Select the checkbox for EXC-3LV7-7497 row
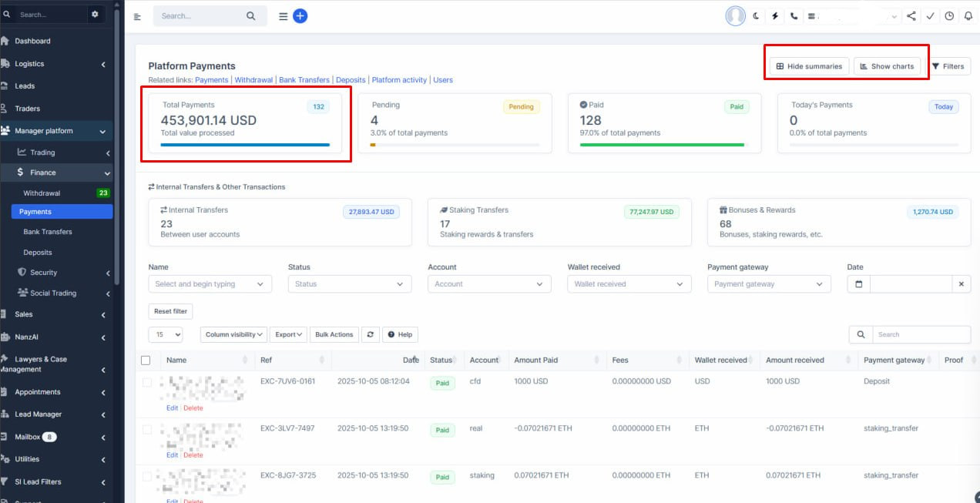Screen dimensions: 980x503 (146, 429)
